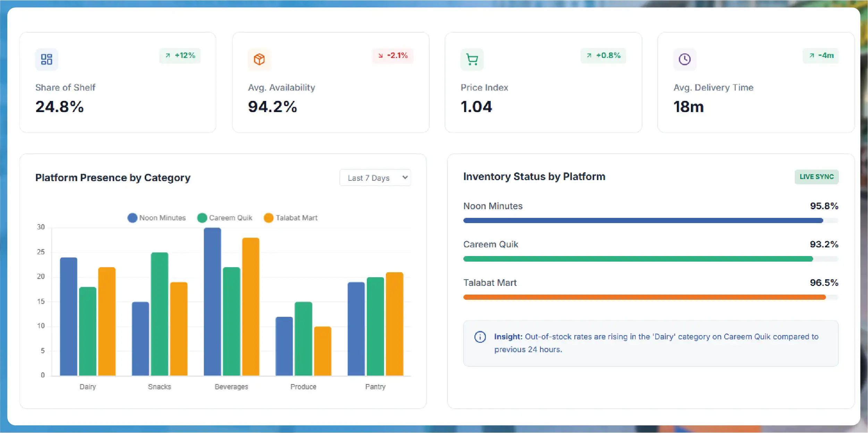Toggle Noon Minutes series in chart legend

pyautogui.click(x=157, y=218)
